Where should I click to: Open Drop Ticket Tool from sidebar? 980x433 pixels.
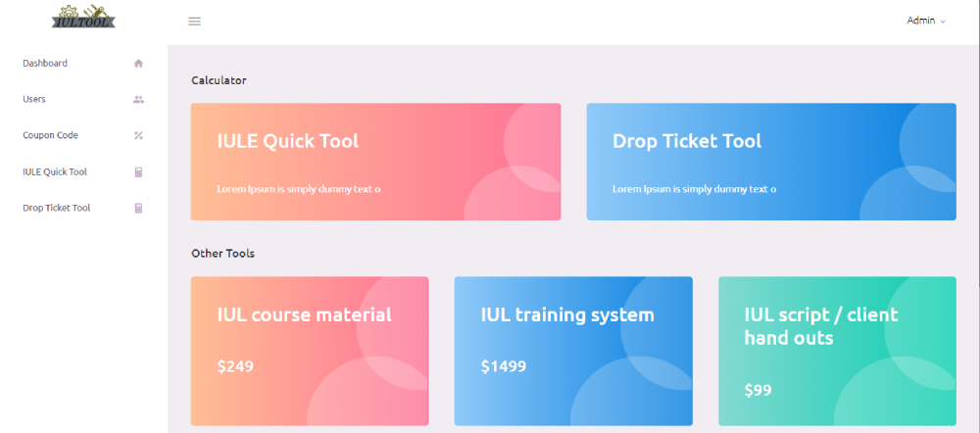click(57, 209)
